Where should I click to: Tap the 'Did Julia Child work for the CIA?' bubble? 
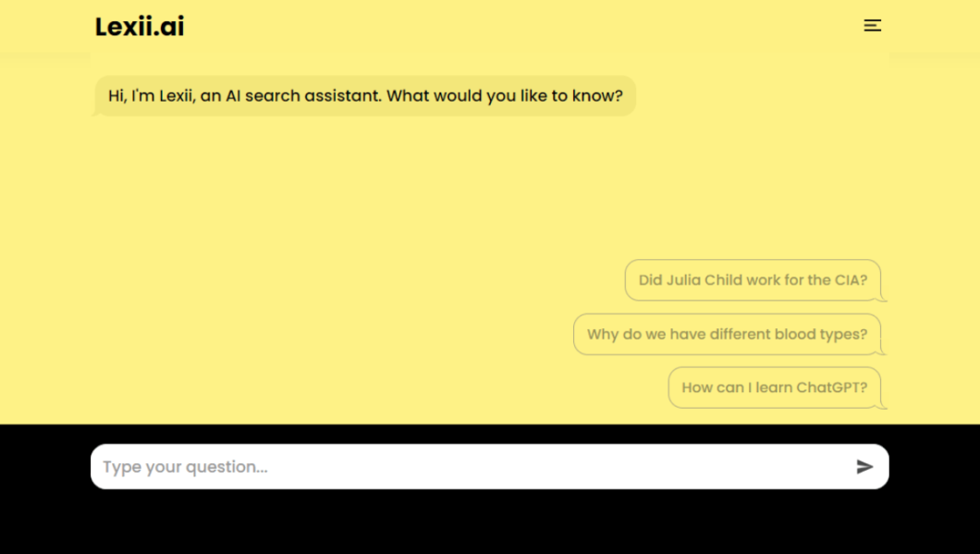click(753, 280)
